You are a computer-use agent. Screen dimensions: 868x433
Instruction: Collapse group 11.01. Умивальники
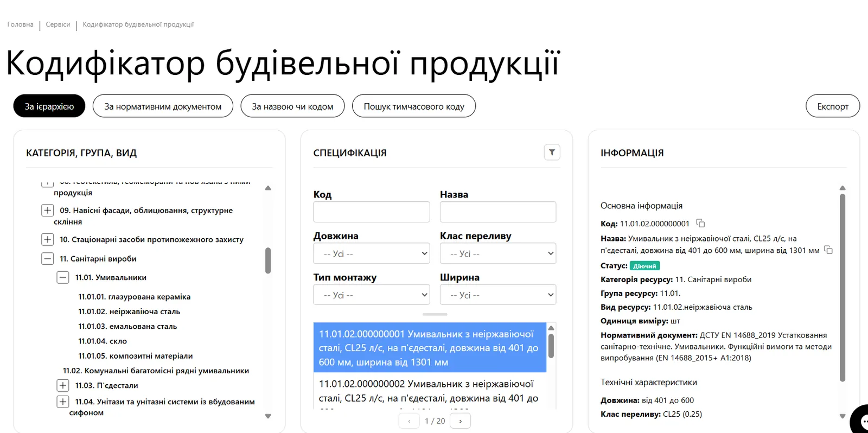click(x=63, y=278)
